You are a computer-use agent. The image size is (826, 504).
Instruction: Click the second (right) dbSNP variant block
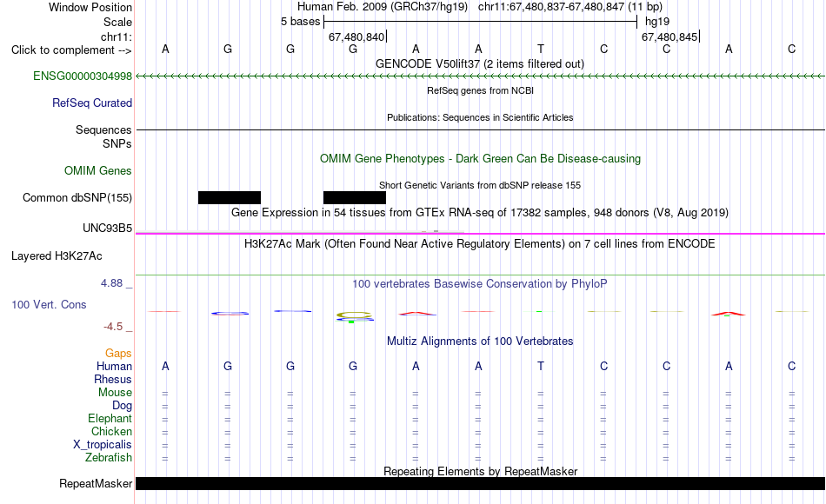[x=355, y=197]
